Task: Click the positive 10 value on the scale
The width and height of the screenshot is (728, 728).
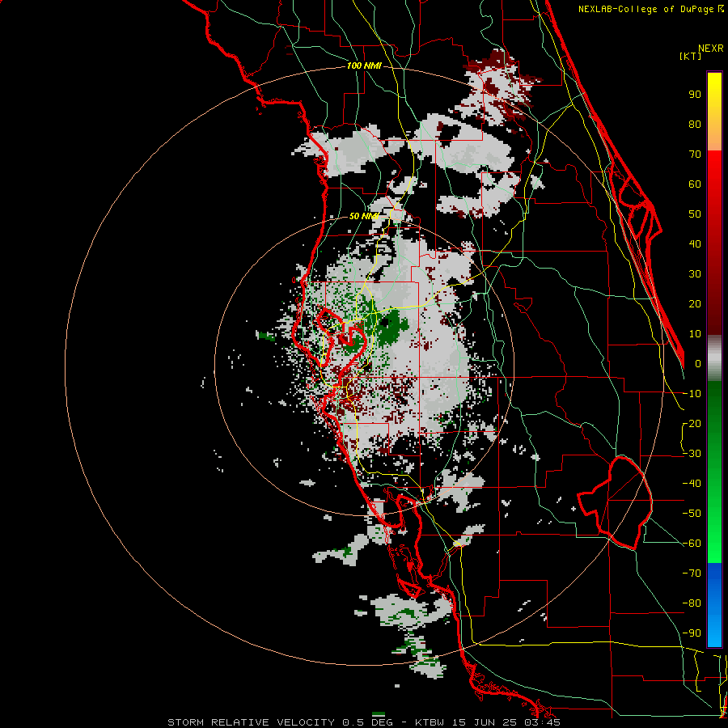Action: [x=695, y=334]
